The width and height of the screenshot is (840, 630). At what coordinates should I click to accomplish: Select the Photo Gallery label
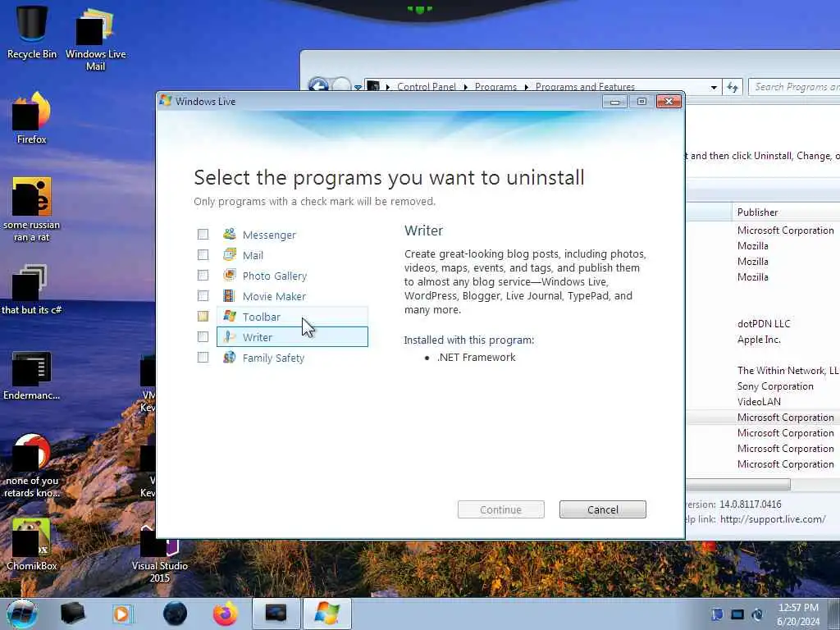(274, 276)
